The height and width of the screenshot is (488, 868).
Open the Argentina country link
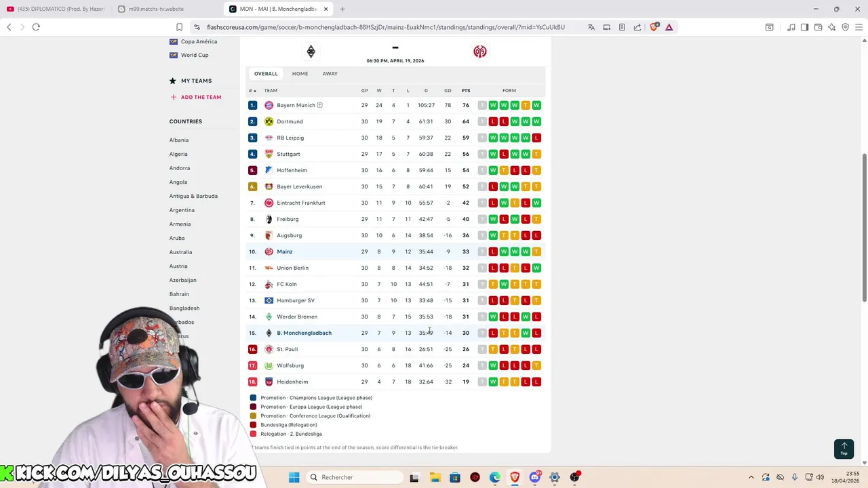coord(182,210)
